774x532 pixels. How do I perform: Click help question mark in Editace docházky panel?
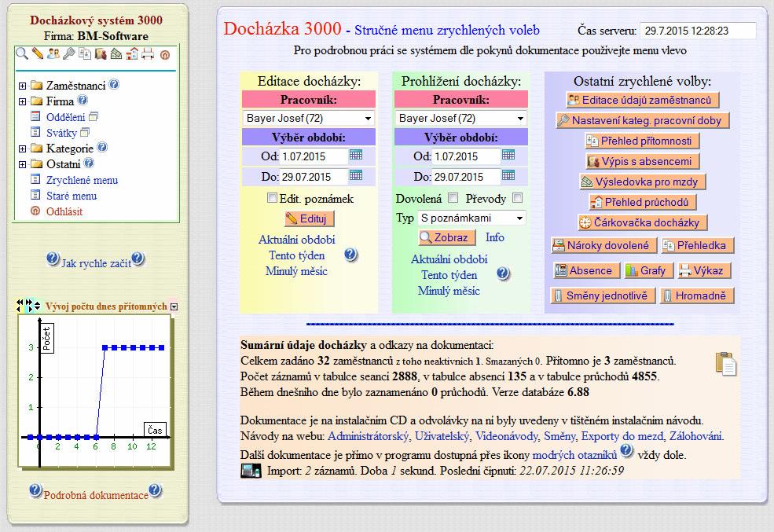351,255
